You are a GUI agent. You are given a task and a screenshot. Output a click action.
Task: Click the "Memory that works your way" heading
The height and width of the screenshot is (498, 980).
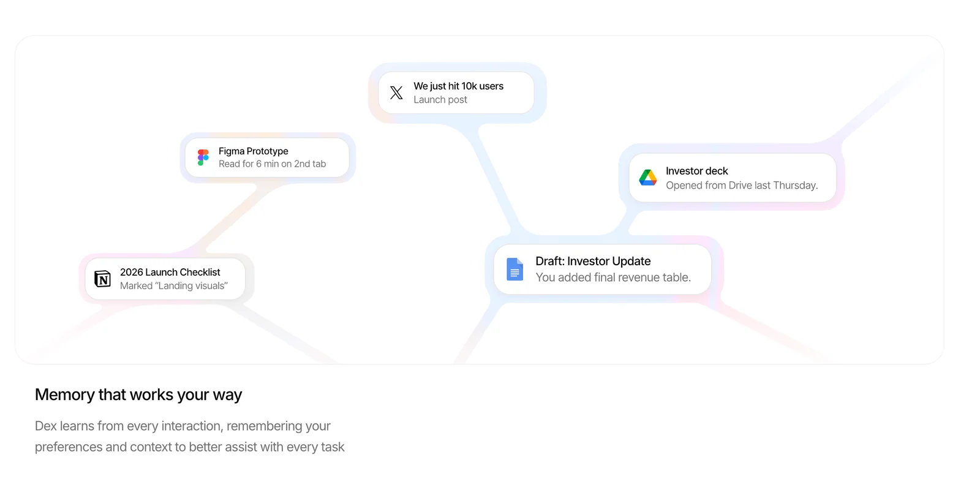(x=138, y=395)
